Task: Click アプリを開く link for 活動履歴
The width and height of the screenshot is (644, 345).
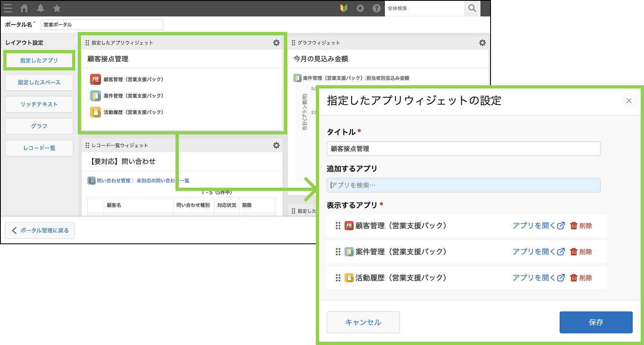Action: point(538,278)
